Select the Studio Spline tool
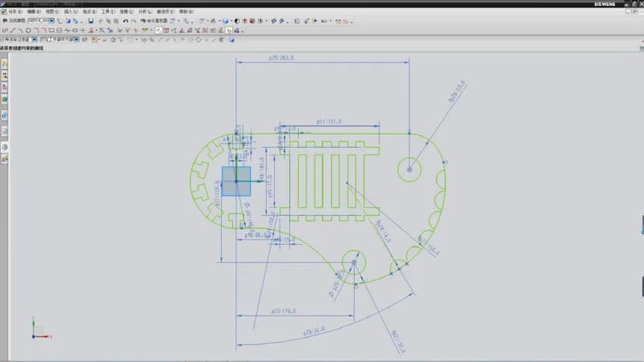 (67, 31)
